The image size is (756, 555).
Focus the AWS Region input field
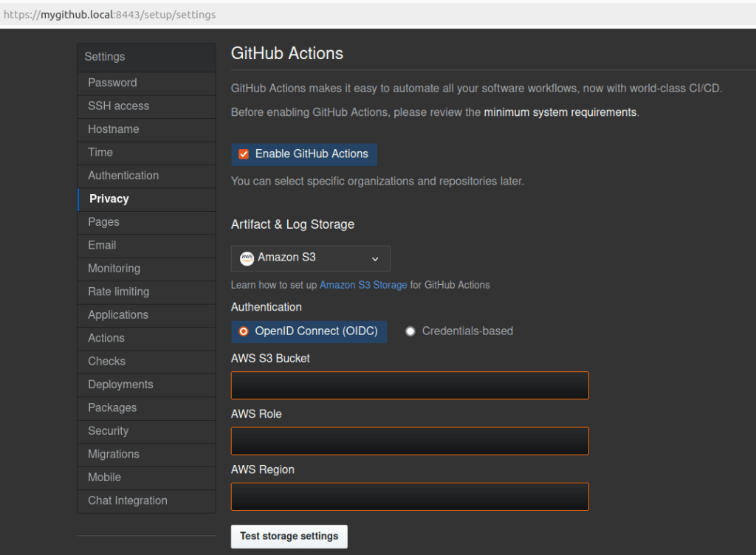tap(410, 497)
